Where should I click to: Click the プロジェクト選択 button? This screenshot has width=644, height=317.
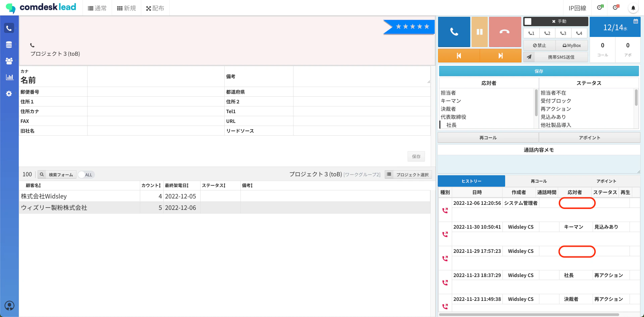[408, 175]
